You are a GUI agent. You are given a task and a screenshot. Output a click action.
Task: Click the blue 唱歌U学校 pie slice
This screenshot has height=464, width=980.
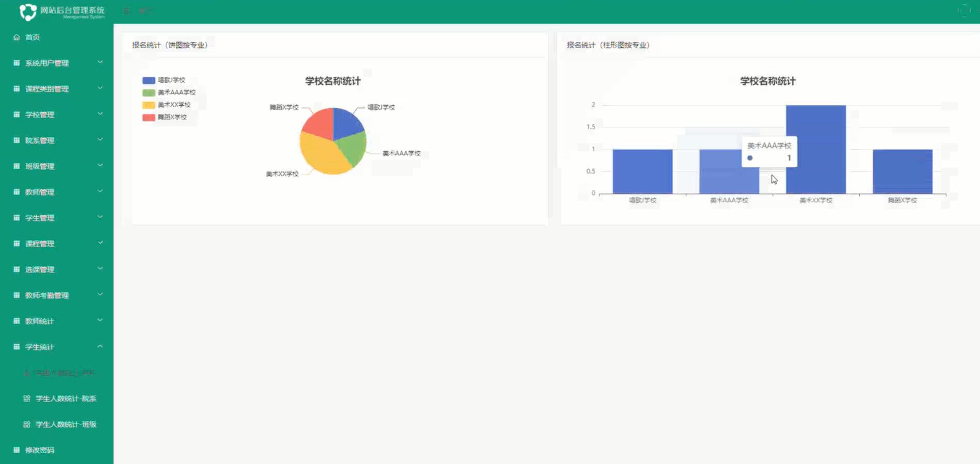346,124
